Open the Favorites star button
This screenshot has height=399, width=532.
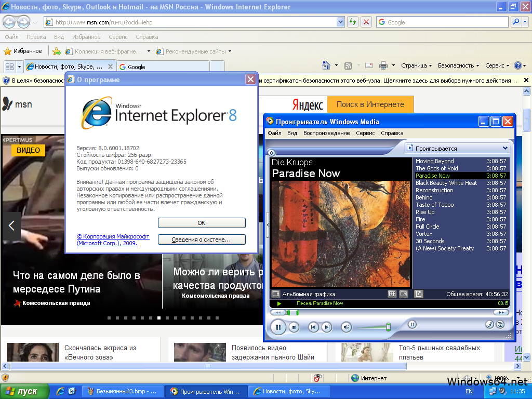(x=23, y=51)
